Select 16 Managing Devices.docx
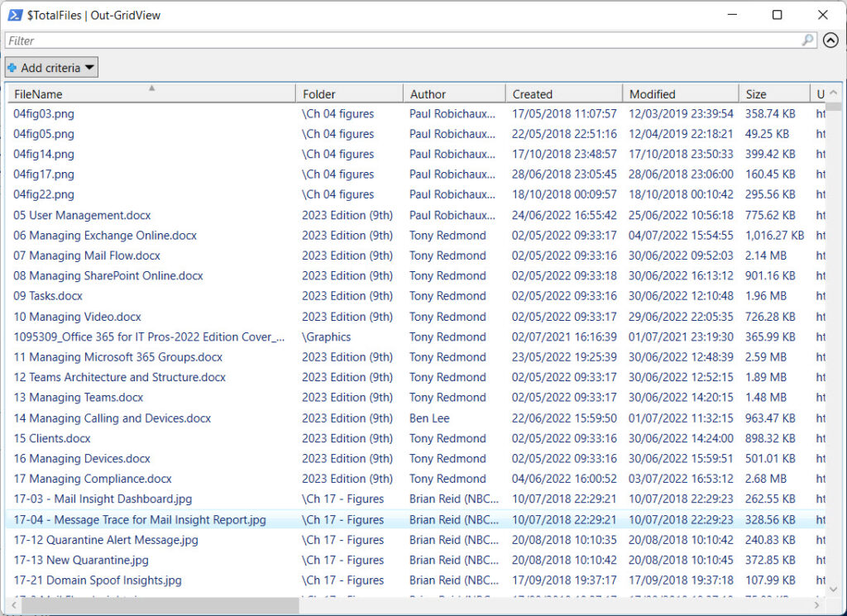 (x=82, y=458)
